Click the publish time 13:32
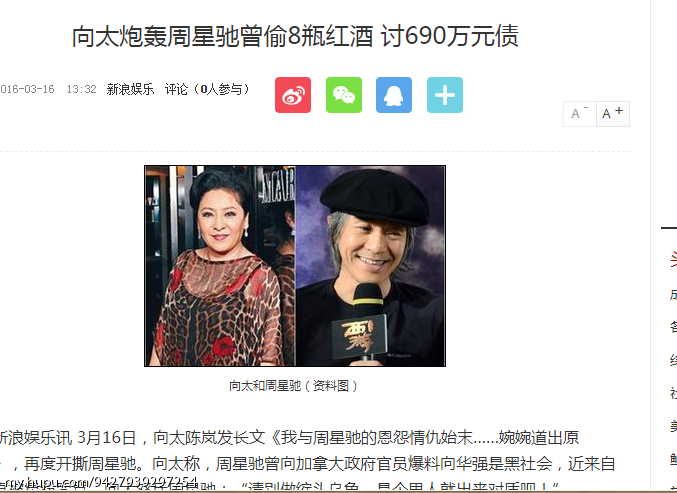 tap(81, 89)
